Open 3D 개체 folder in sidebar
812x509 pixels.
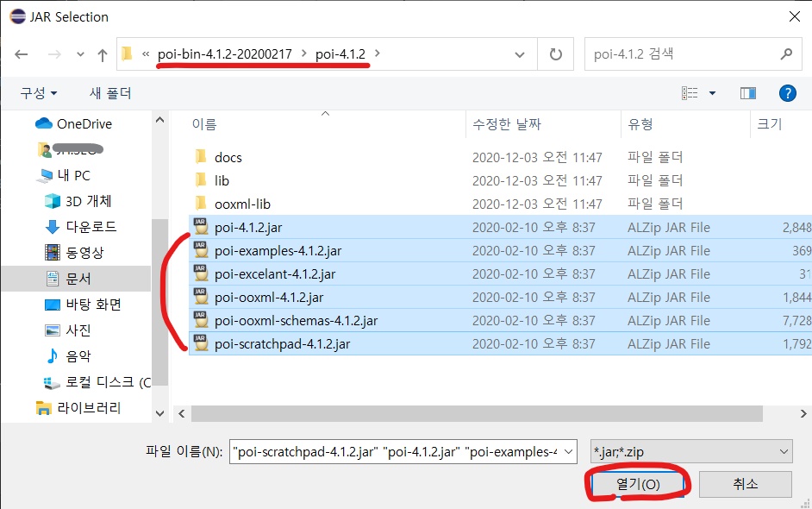[78, 201]
